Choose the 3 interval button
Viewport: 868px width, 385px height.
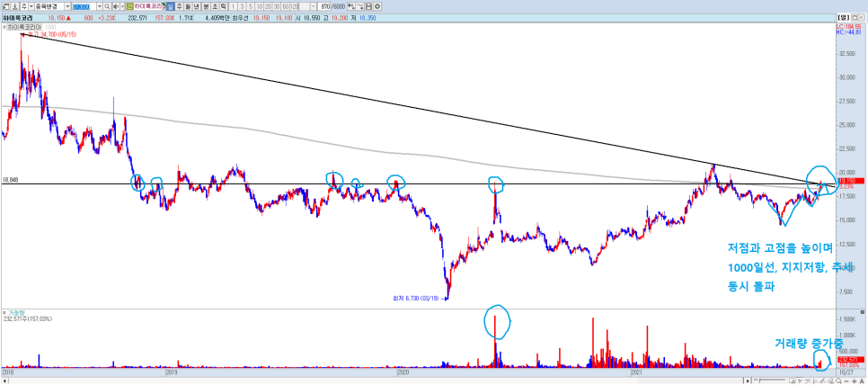click(242, 6)
